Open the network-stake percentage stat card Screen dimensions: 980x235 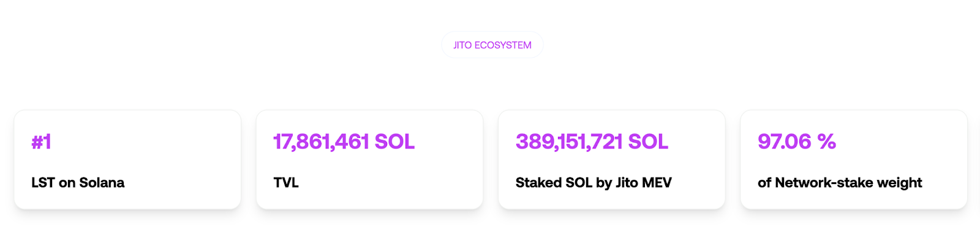click(854, 160)
